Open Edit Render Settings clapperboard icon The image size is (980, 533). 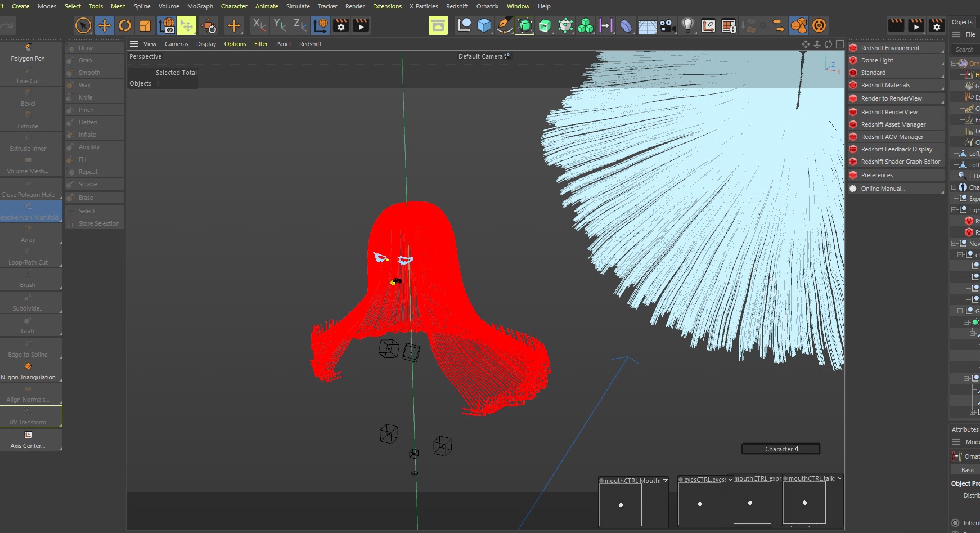pos(341,25)
